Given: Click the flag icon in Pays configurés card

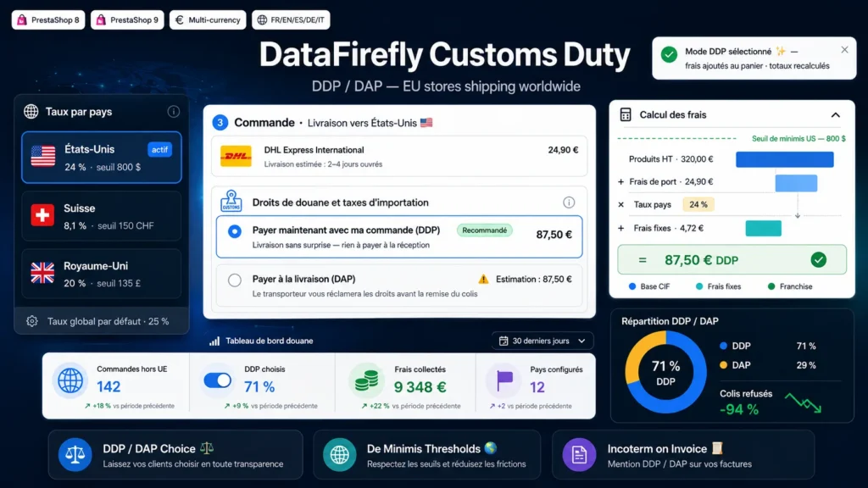Looking at the screenshot, I should (504, 380).
